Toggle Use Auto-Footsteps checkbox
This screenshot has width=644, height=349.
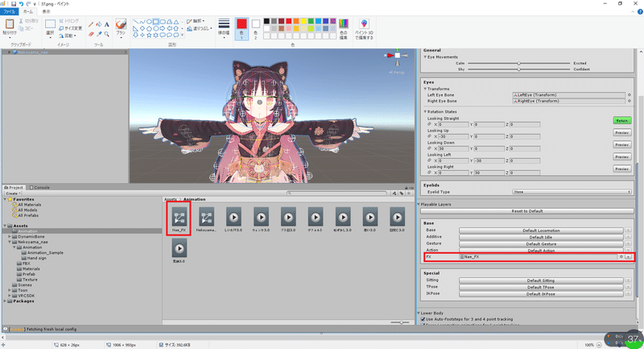click(x=423, y=319)
